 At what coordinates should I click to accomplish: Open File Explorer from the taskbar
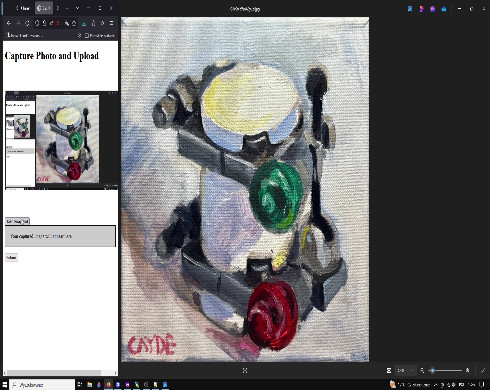click(90, 385)
